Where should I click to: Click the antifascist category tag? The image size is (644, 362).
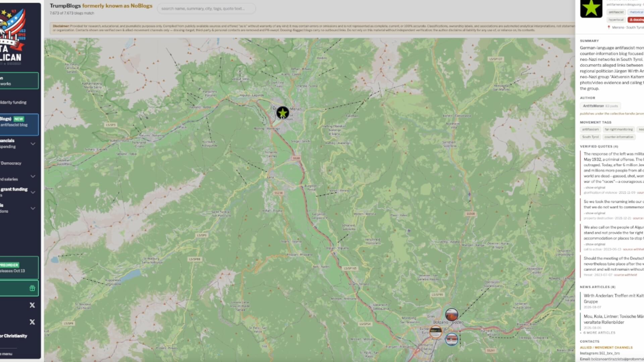(x=616, y=12)
